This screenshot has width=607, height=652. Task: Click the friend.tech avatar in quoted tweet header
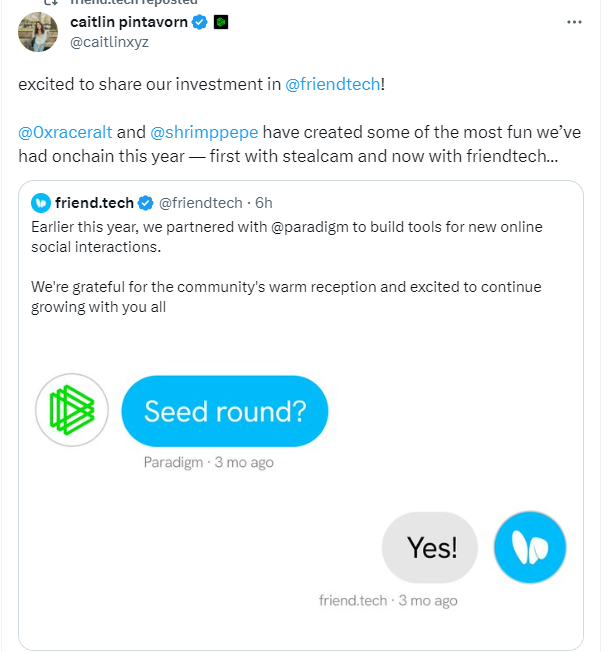[40, 203]
